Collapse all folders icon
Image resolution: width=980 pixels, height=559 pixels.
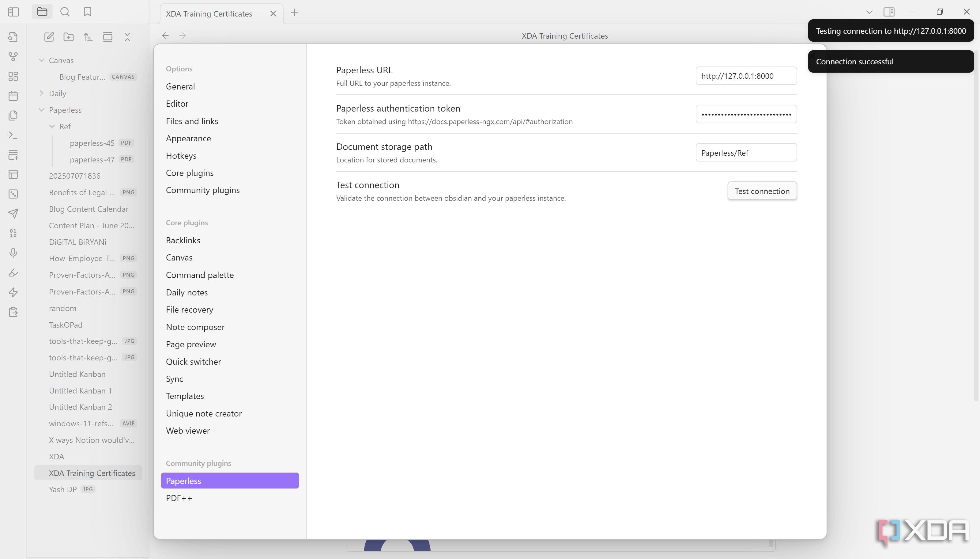127,37
